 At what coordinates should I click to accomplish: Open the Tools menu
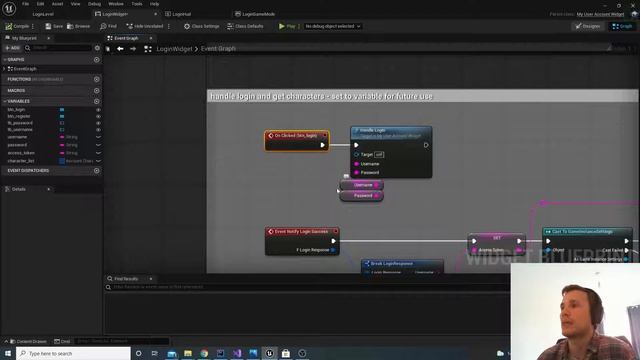pos(137,4)
